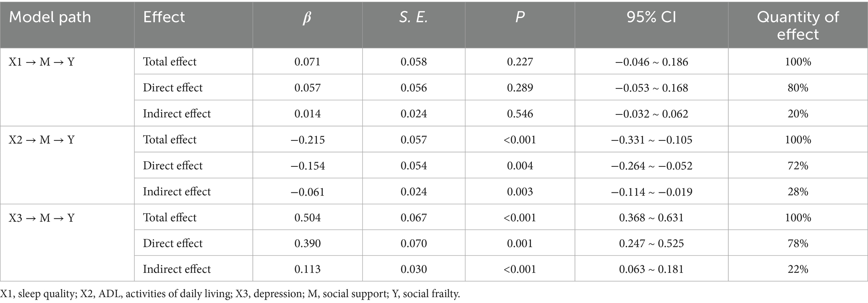Screen dimensions: 868x303
Task: Select the S. E. value 0.070 cell
Action: [x=413, y=243]
